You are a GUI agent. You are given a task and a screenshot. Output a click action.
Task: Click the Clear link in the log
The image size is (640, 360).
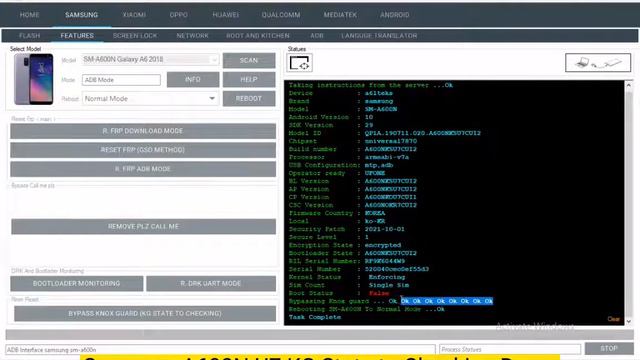pos(613,319)
